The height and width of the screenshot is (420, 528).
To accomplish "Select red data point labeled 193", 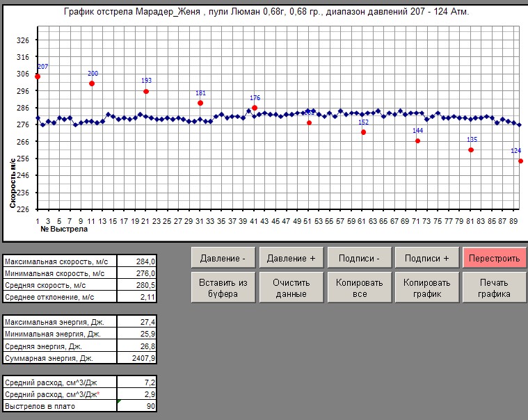I will [x=146, y=91].
